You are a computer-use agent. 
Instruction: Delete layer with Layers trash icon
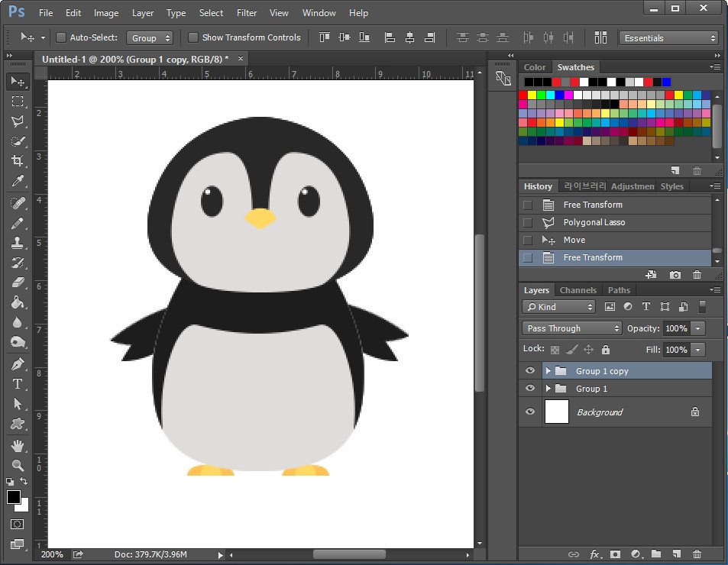[697, 554]
